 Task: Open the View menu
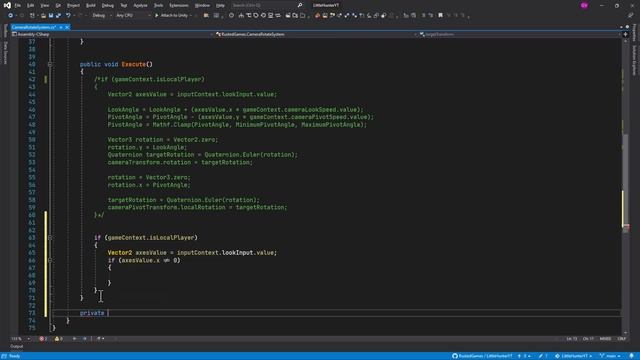[44, 5]
